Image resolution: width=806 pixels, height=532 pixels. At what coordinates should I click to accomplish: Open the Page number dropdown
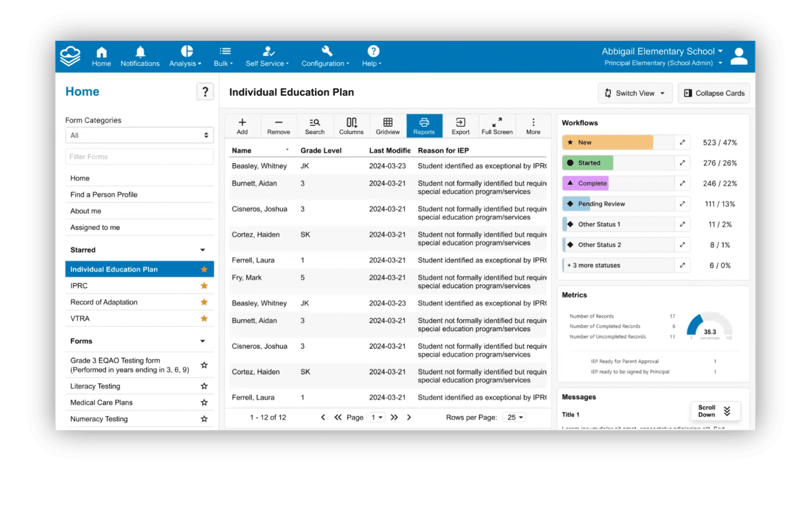click(377, 417)
